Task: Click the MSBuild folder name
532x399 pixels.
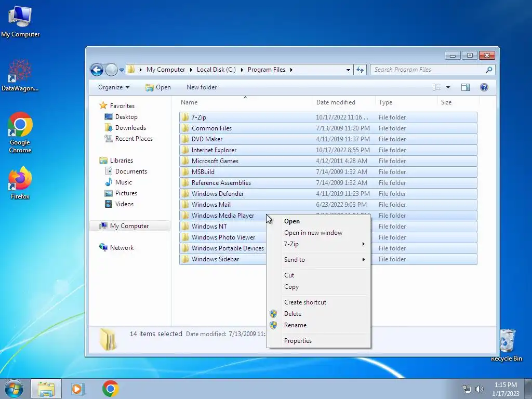Action: click(203, 171)
